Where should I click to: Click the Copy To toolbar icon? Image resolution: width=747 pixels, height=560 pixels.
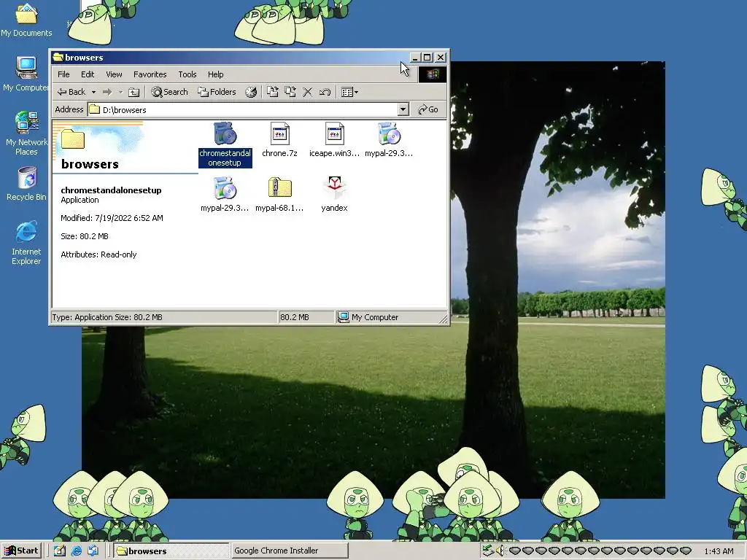pyautogui.click(x=290, y=92)
